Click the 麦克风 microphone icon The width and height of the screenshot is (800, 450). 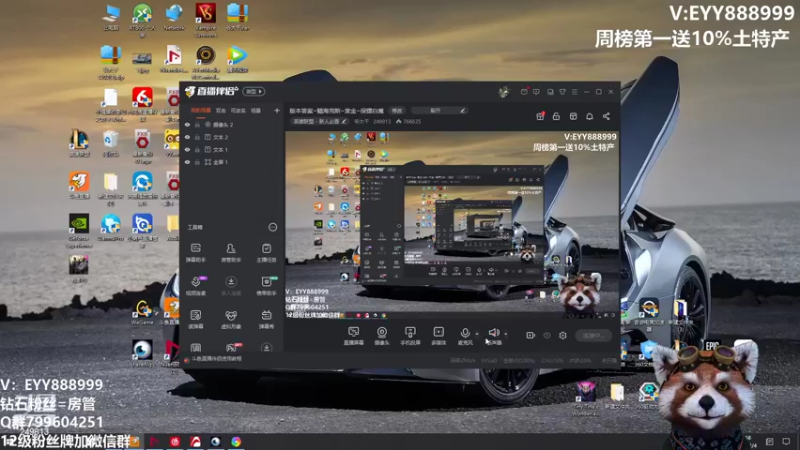[x=465, y=333]
